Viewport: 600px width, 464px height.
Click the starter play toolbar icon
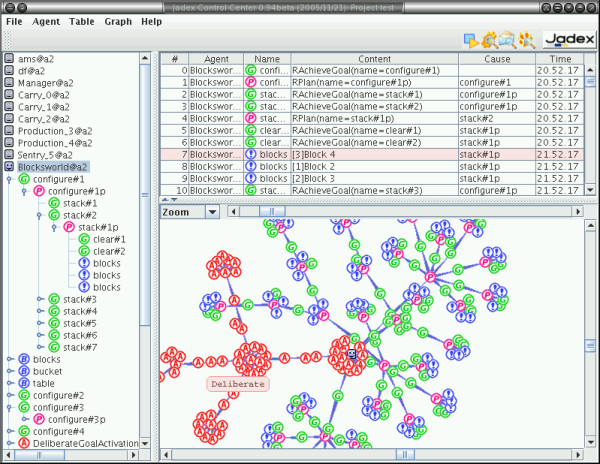(471, 40)
